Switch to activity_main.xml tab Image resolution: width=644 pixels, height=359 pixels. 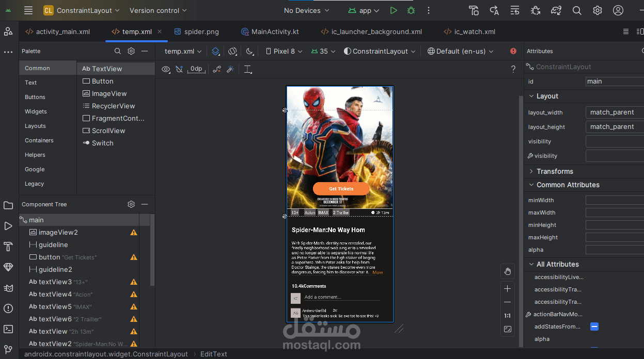click(x=58, y=31)
